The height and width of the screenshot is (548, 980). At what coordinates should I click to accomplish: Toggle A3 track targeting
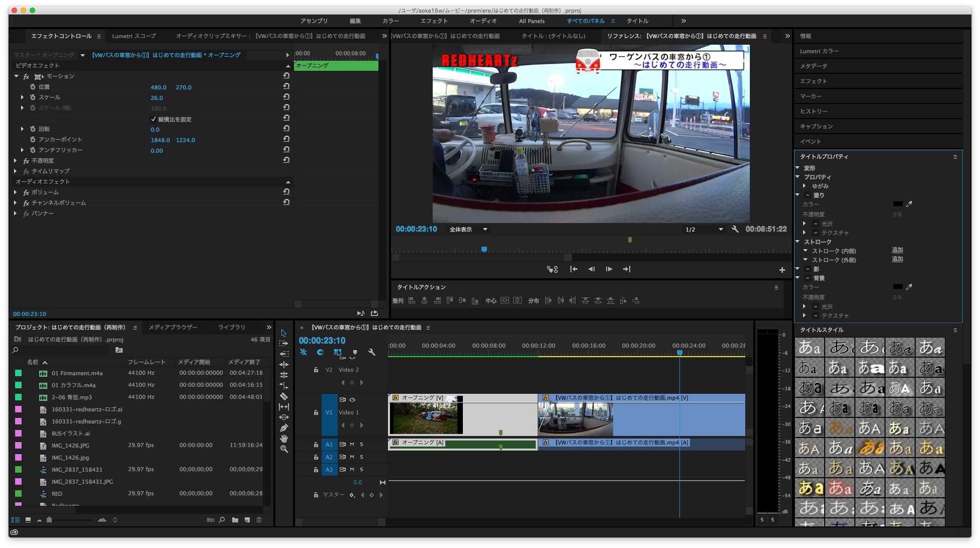pos(329,470)
